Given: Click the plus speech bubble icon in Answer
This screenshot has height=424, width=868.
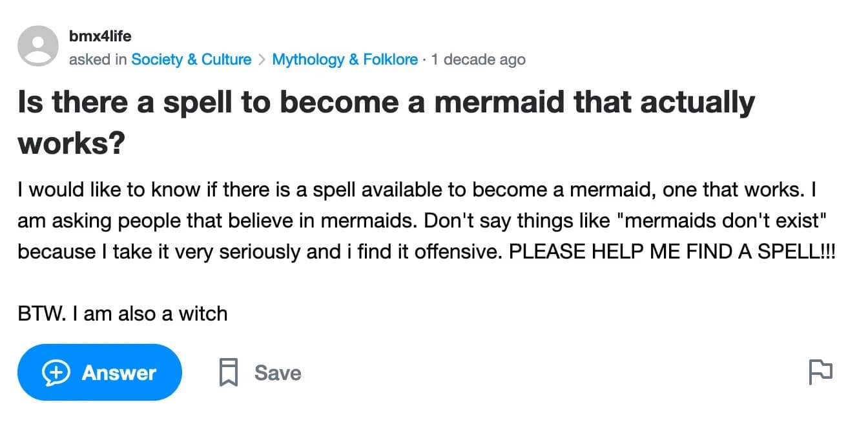Looking at the screenshot, I should (56, 373).
